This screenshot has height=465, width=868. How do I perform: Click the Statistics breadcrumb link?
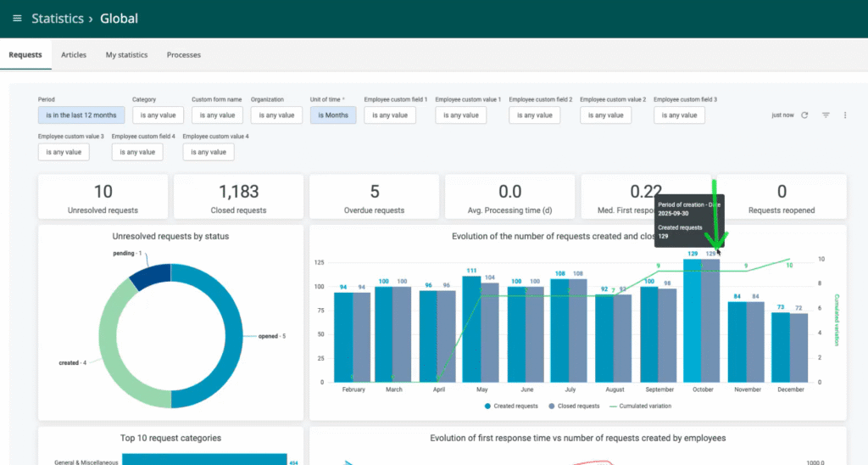58,19
